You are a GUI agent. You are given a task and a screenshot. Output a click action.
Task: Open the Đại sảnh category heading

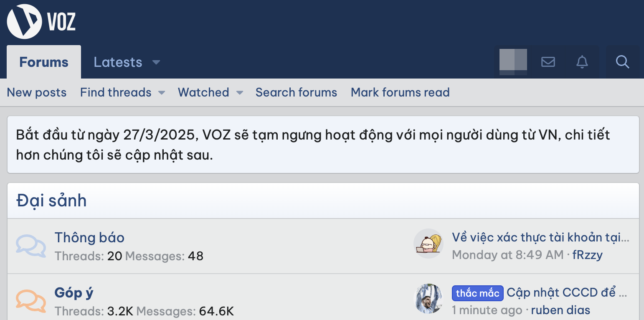[51, 201]
